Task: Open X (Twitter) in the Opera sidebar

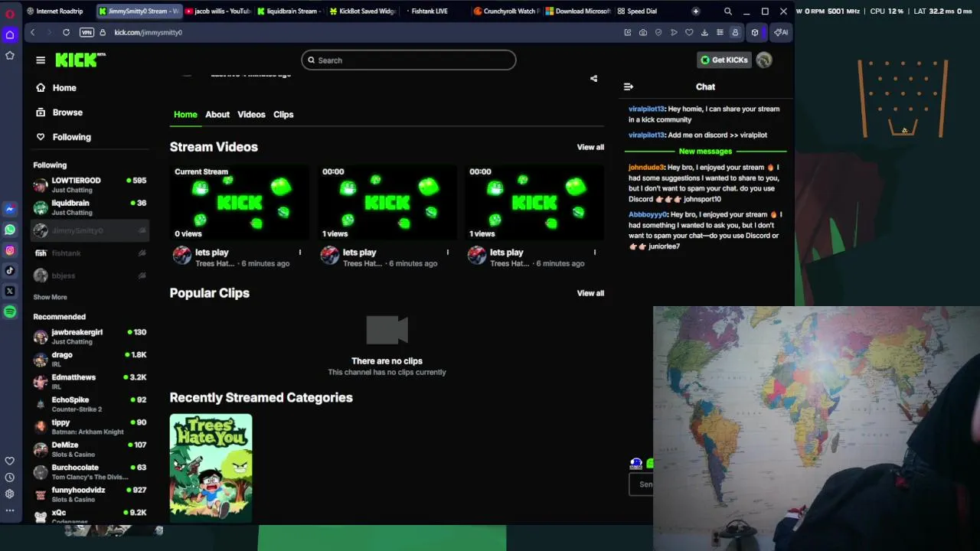Action: point(10,291)
